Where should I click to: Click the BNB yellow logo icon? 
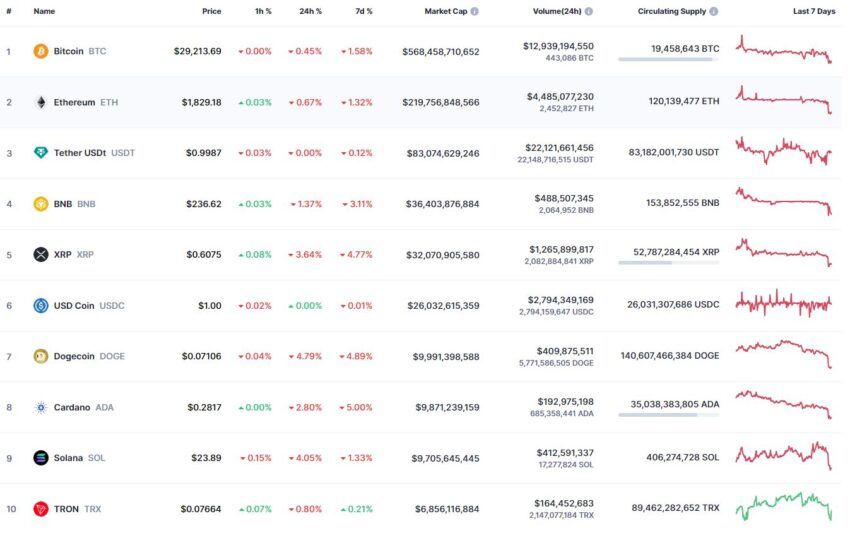[41, 204]
